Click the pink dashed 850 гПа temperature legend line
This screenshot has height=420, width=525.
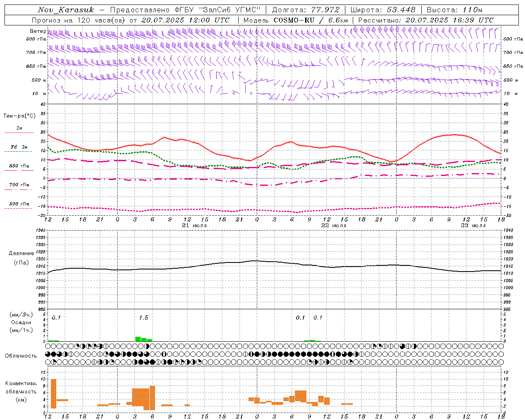click(19, 171)
